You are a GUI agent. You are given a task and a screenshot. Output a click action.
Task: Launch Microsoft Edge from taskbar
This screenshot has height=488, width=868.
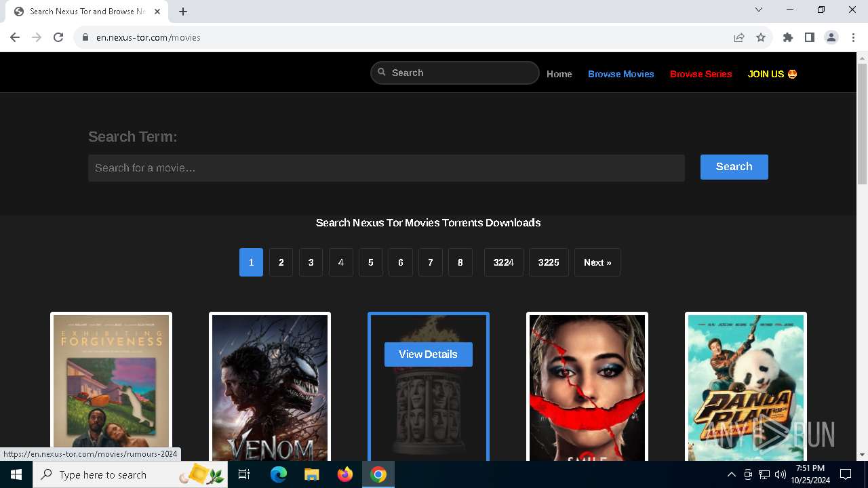pyautogui.click(x=279, y=474)
